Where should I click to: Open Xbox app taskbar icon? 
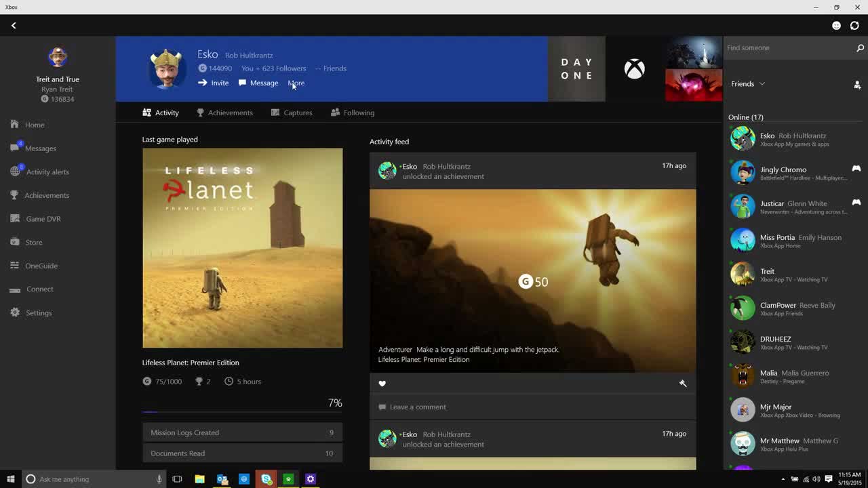(288, 479)
